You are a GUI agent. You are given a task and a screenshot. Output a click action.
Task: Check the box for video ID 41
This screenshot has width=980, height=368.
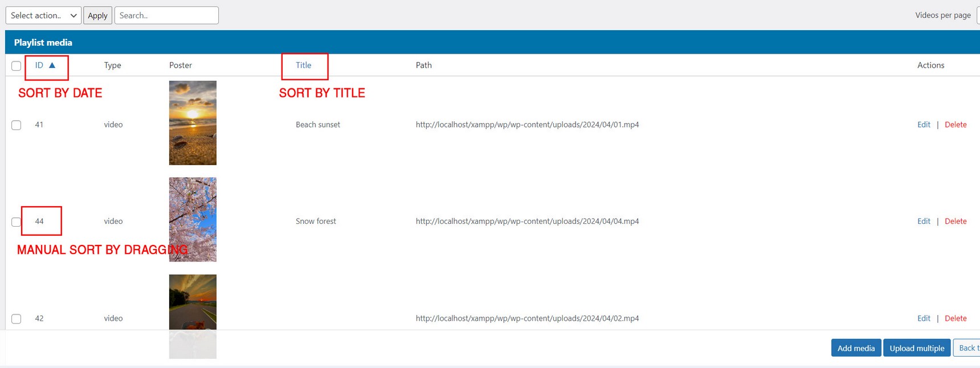(x=17, y=125)
